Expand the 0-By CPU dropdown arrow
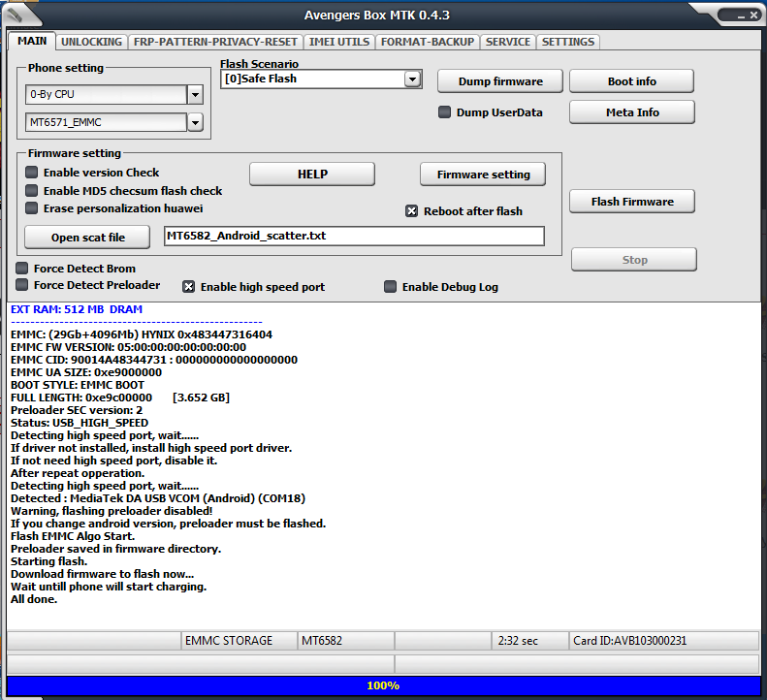The image size is (767, 700). click(195, 94)
